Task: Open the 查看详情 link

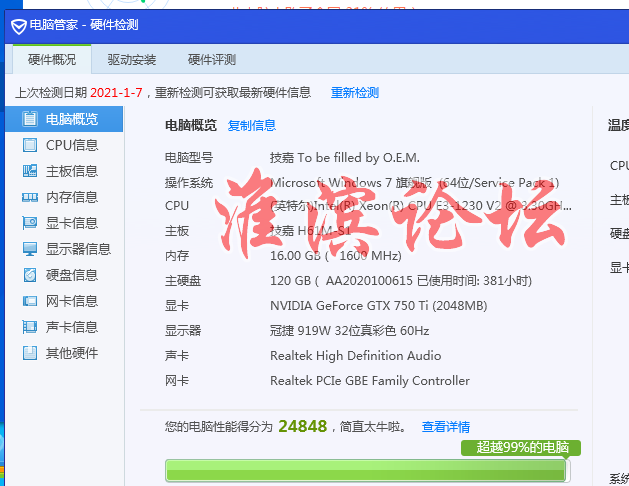Action: [x=446, y=427]
